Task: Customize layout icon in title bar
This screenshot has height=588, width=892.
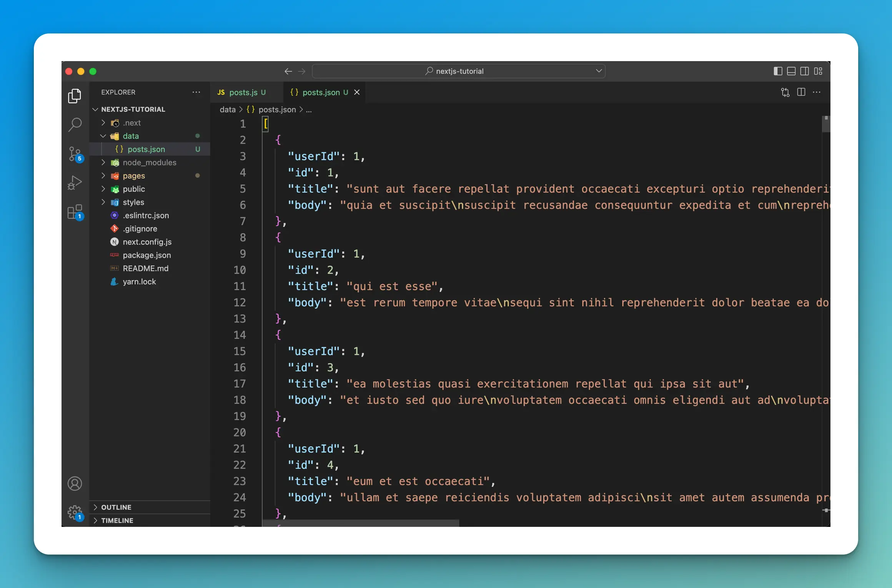Action: coord(818,71)
